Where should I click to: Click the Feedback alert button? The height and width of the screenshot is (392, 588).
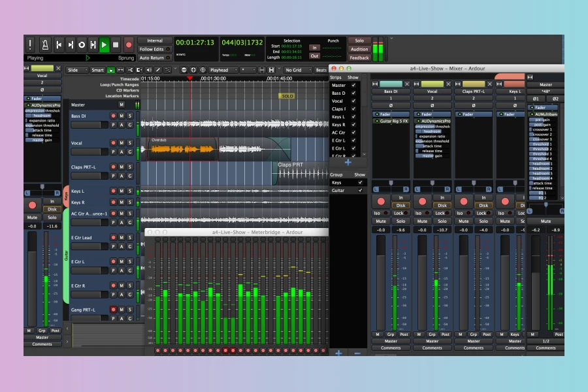click(x=359, y=57)
